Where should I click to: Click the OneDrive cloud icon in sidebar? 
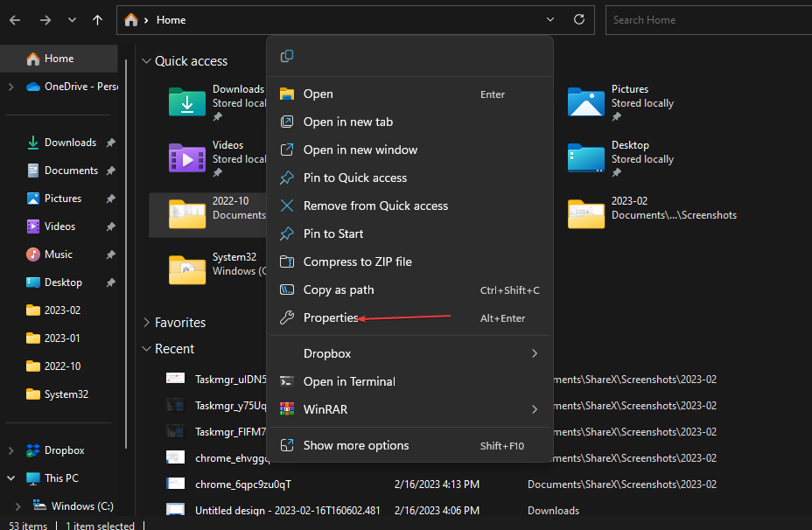pos(32,86)
